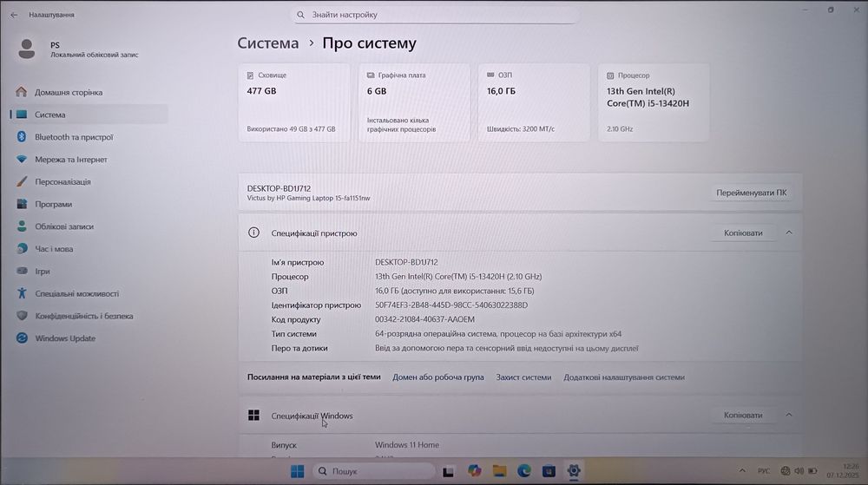This screenshot has width=868, height=485.
Task: Open the Домен або робоча група link
Action: (x=437, y=377)
